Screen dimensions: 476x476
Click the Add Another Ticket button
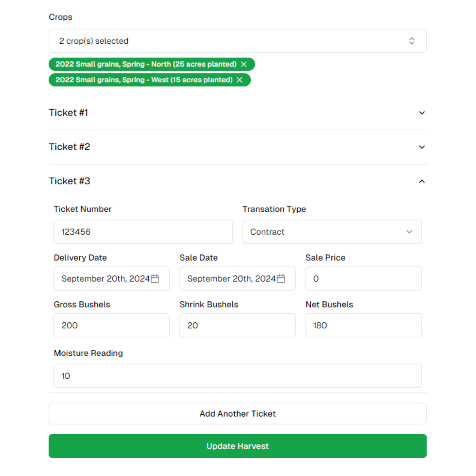(x=237, y=414)
